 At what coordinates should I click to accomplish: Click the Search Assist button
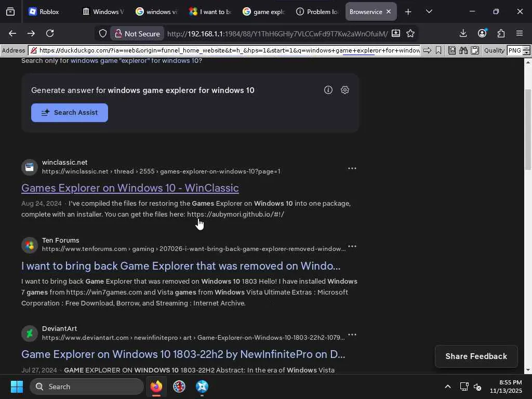click(x=70, y=113)
